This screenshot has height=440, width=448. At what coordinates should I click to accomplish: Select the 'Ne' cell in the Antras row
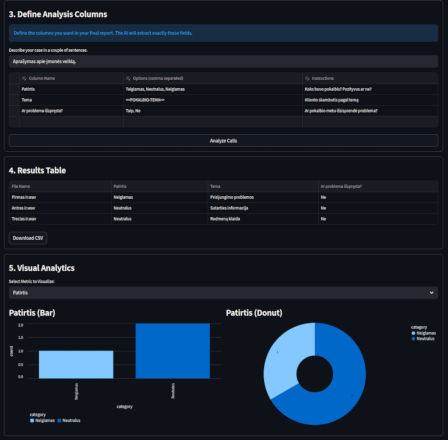click(378, 208)
